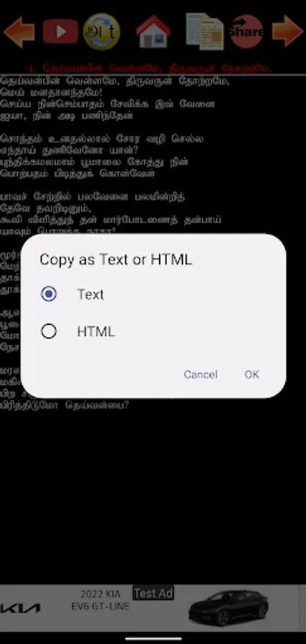Tap the system navigation home bar
306x644 pixels.
(153, 638)
